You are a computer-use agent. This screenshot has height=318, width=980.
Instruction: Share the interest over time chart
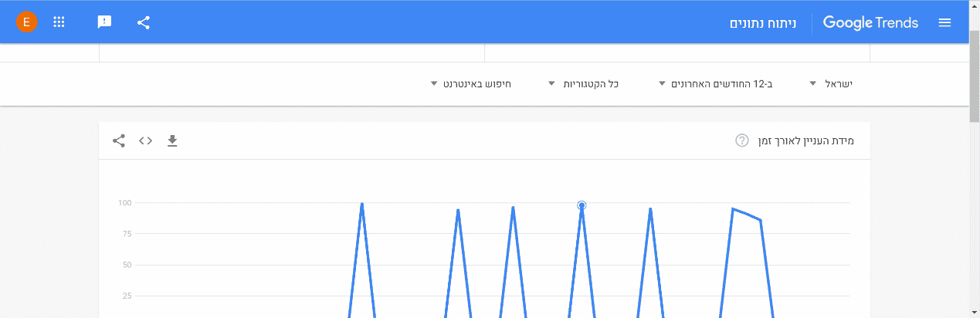click(119, 140)
